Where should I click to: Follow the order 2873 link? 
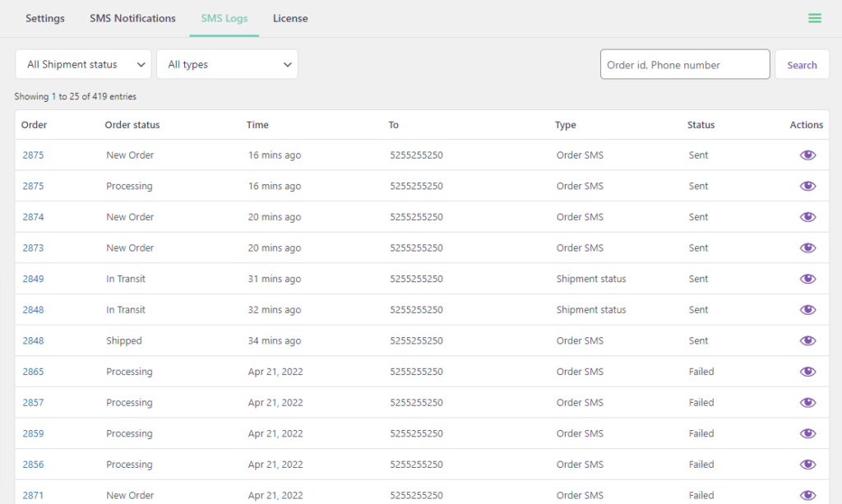coord(33,247)
